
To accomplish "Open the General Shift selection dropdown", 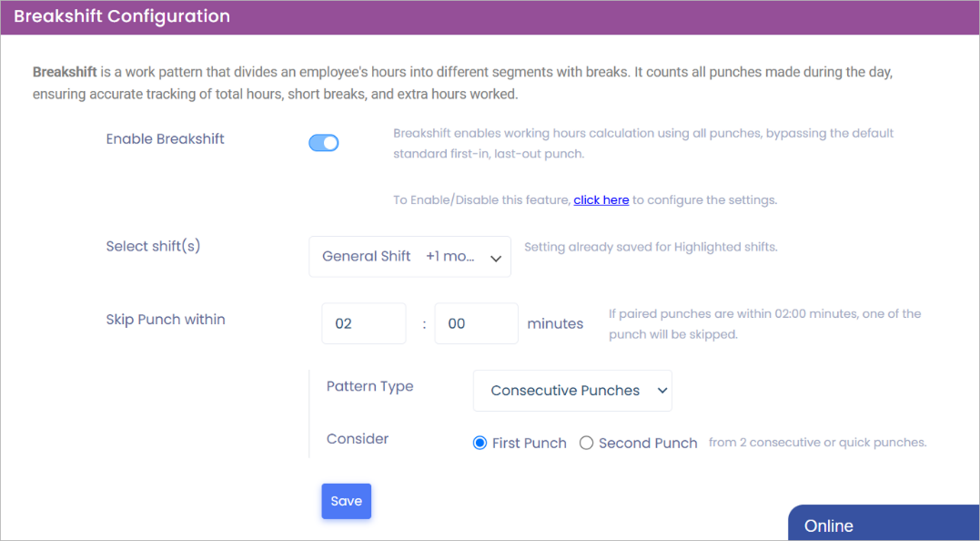I will click(409, 257).
